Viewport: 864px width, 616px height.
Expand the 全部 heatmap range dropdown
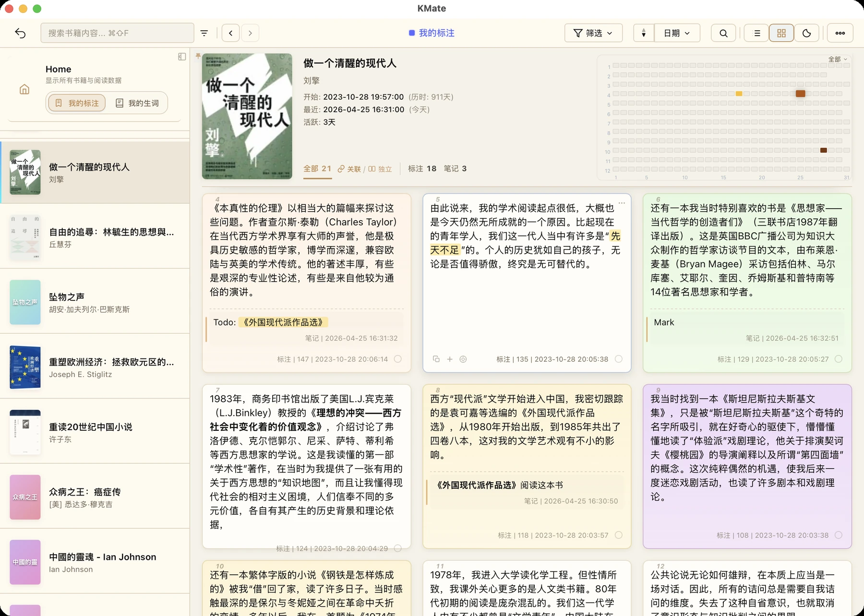click(838, 59)
